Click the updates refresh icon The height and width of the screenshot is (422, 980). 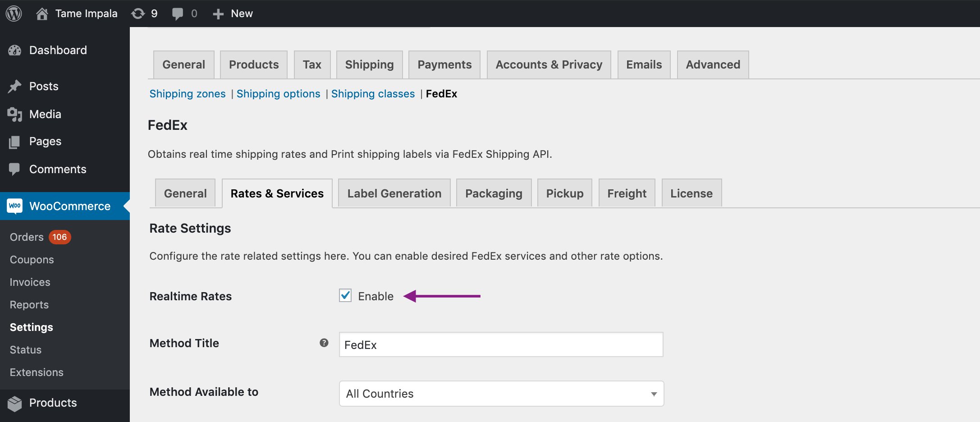[x=138, y=14]
